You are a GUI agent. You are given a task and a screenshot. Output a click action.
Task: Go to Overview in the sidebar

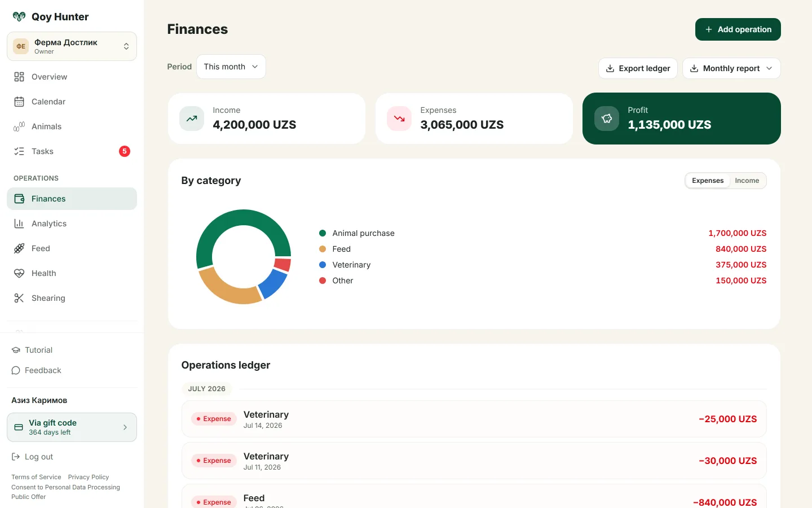point(72,77)
